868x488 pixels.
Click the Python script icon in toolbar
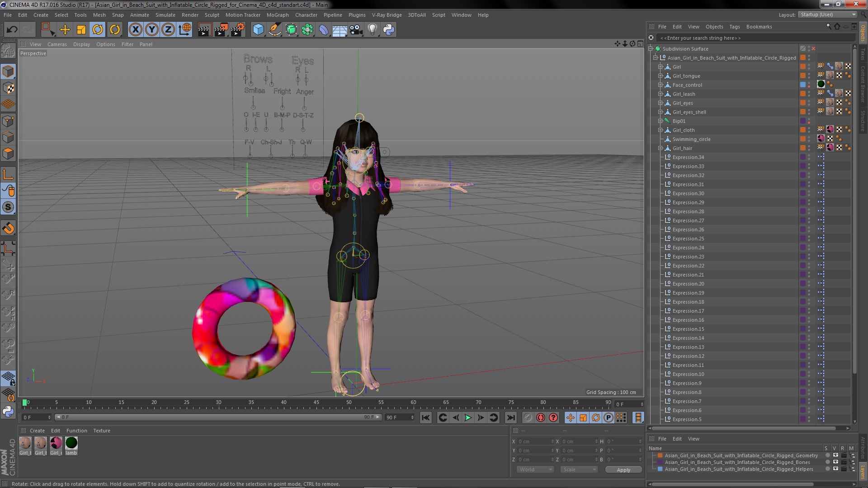click(x=389, y=30)
